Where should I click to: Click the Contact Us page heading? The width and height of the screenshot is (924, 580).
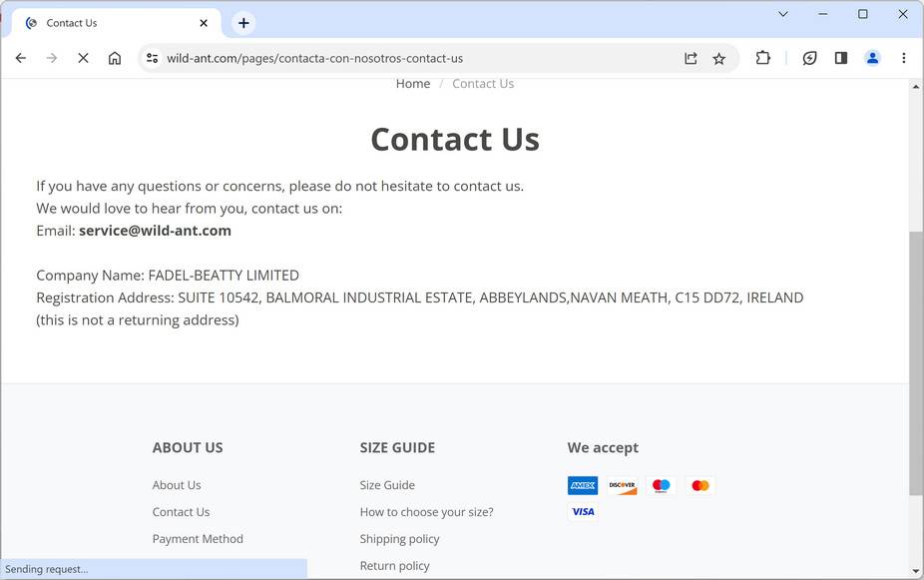[455, 140]
